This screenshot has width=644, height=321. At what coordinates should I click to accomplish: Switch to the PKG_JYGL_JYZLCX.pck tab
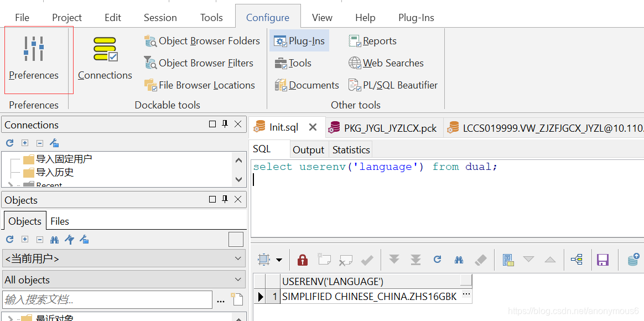pyautogui.click(x=383, y=128)
